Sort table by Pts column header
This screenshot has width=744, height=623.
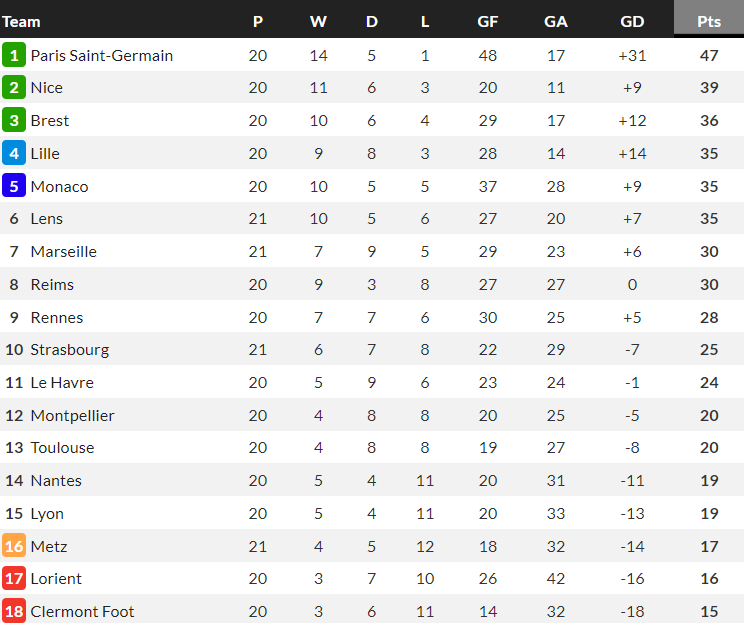[x=709, y=21]
